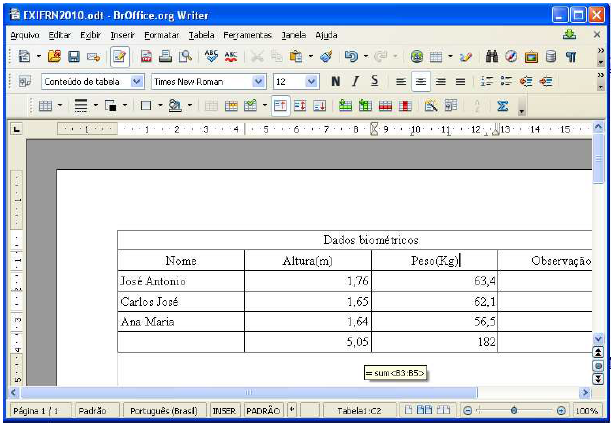Open the Tabela menu

(201, 34)
